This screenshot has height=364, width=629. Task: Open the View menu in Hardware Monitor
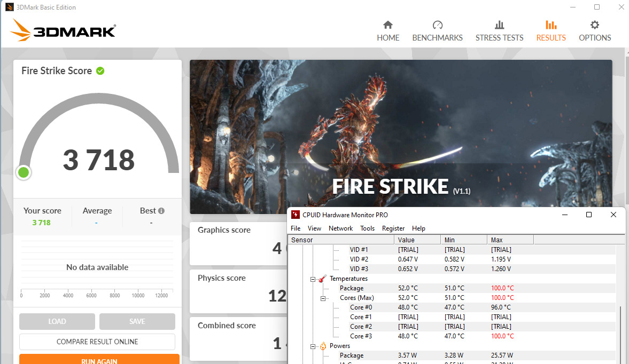[x=314, y=228]
